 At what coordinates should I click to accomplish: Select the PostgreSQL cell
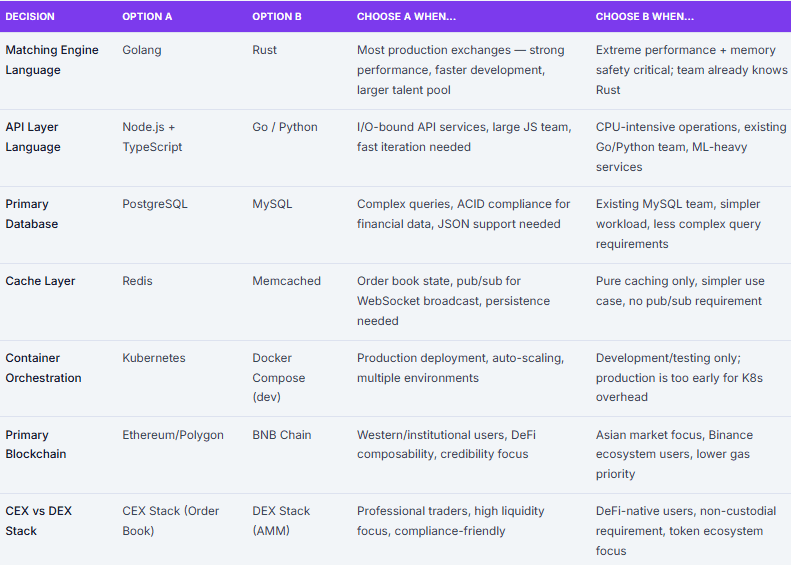(155, 204)
